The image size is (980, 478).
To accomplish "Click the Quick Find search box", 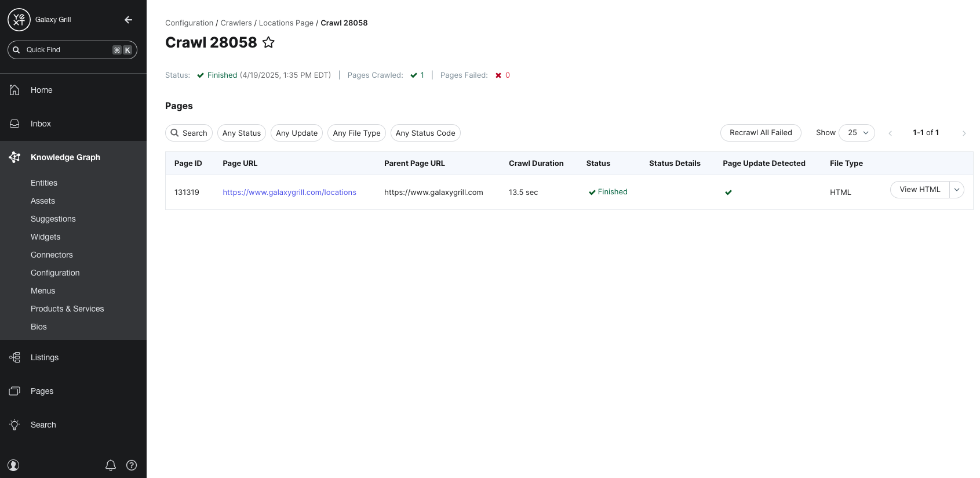I will pos(72,50).
